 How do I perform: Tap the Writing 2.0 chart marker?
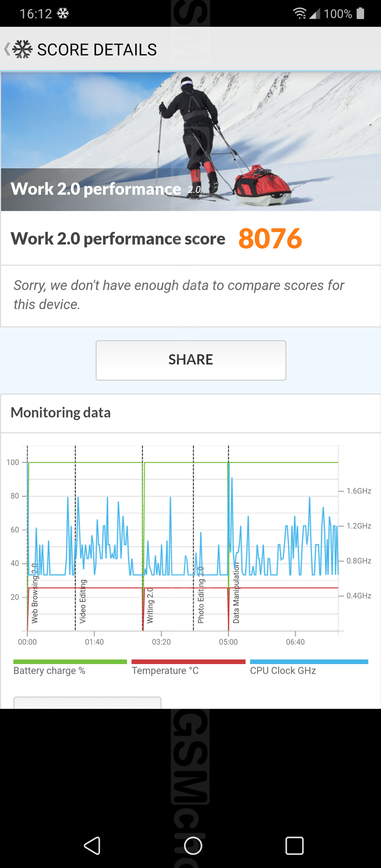[150, 605]
